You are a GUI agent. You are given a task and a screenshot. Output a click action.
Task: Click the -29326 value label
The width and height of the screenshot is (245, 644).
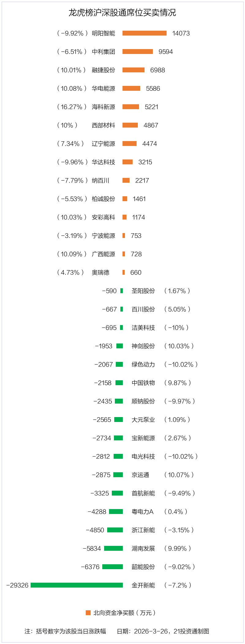(x=17, y=585)
